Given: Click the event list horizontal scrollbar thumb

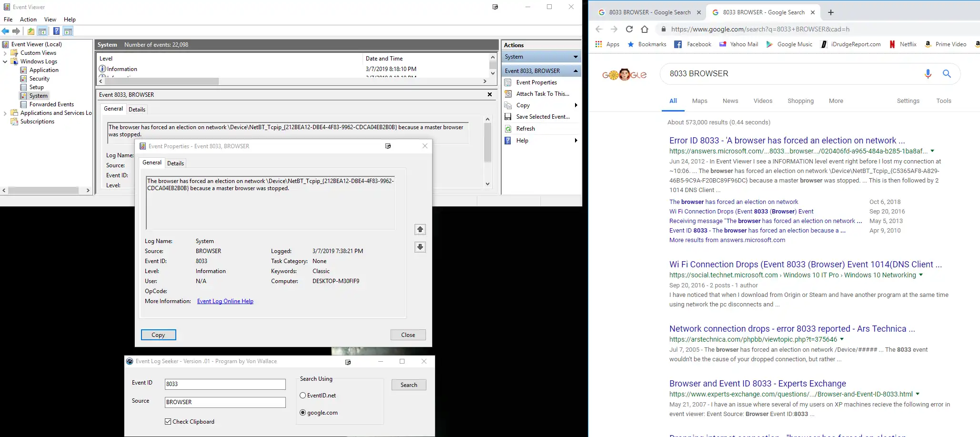Looking at the screenshot, I should [x=162, y=81].
